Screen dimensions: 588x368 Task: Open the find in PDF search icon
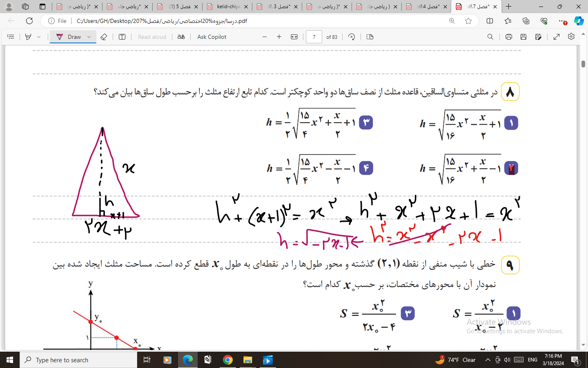coord(490,37)
